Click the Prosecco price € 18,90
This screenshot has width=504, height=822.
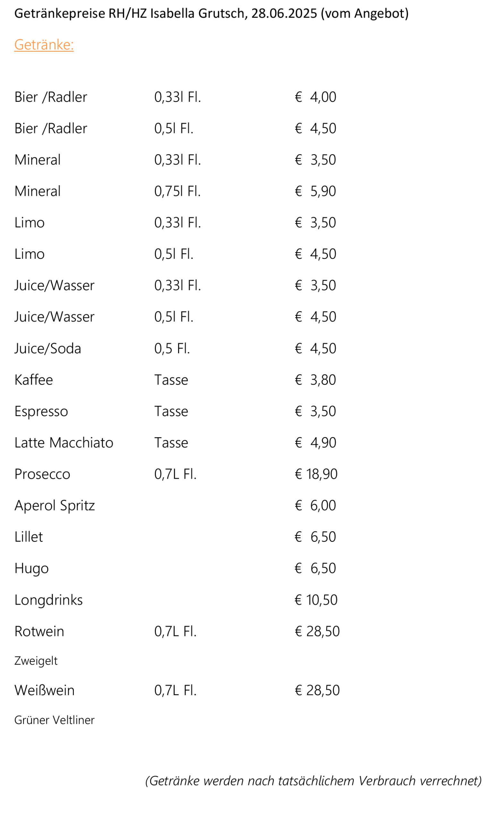316,474
